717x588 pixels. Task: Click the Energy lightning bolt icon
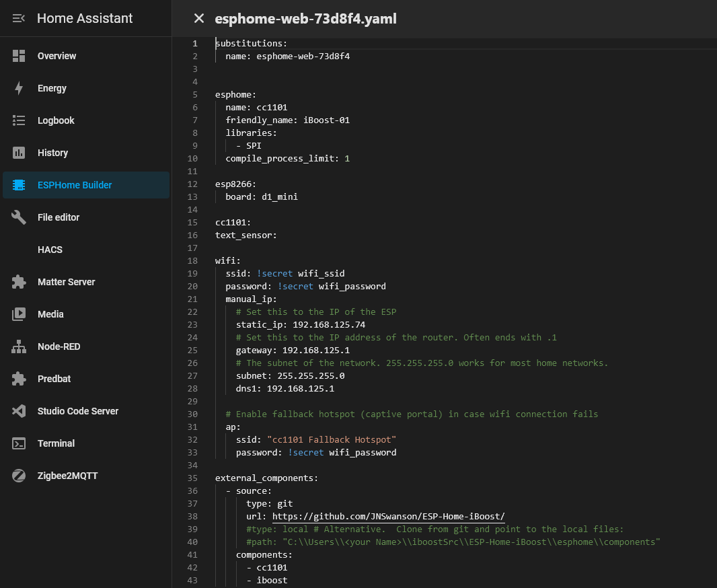coord(19,88)
